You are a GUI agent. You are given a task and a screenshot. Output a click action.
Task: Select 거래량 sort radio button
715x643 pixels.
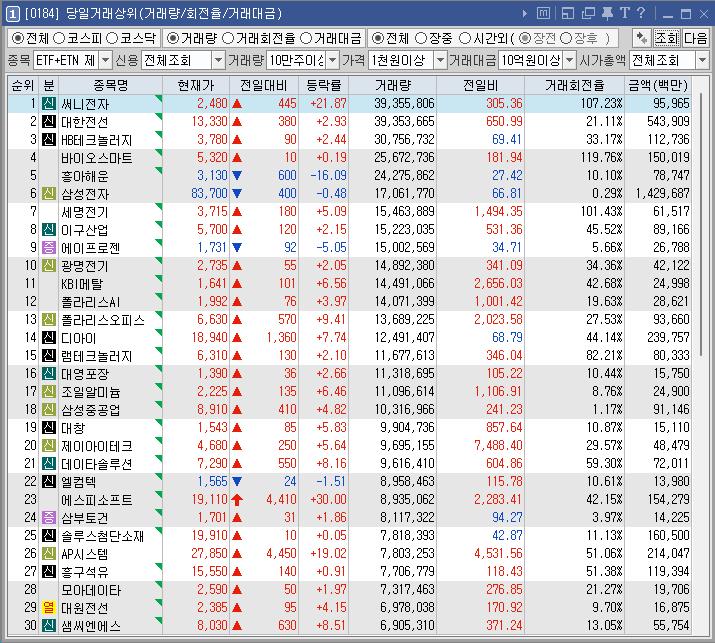(172, 38)
